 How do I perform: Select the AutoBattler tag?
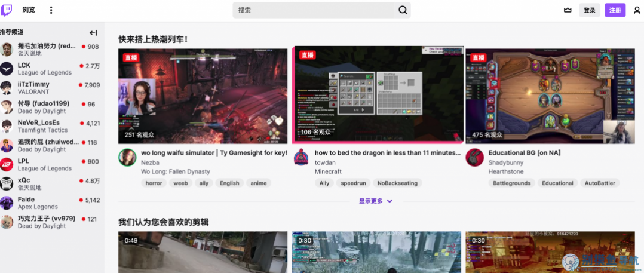point(600,183)
